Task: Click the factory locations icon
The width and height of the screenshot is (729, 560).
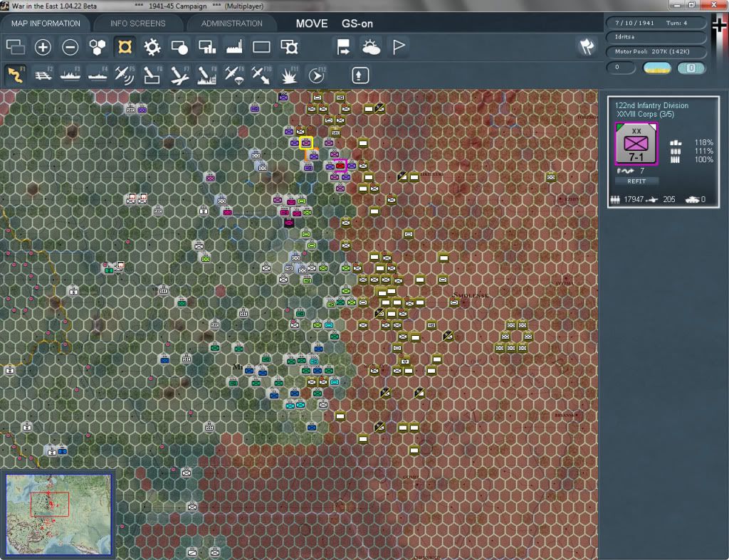Action: 234,47
